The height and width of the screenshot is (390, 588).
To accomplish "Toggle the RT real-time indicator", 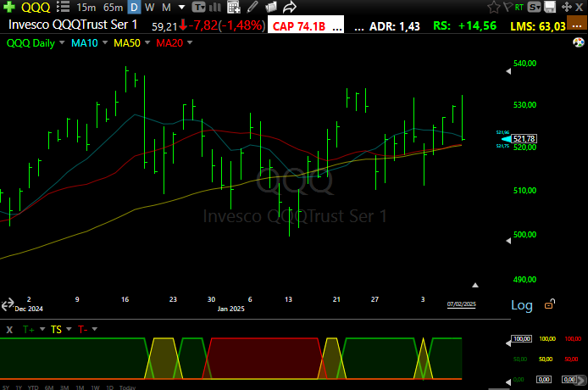I will tap(519, 7).
